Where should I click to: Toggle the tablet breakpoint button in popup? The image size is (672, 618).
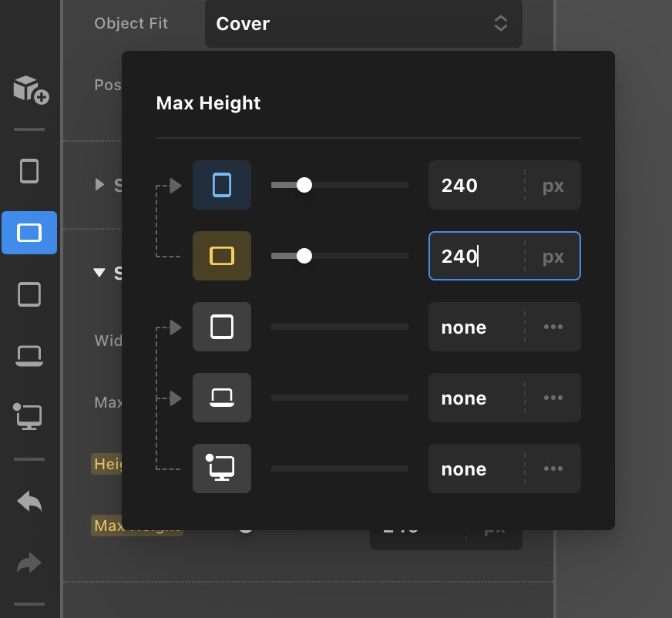(222, 327)
